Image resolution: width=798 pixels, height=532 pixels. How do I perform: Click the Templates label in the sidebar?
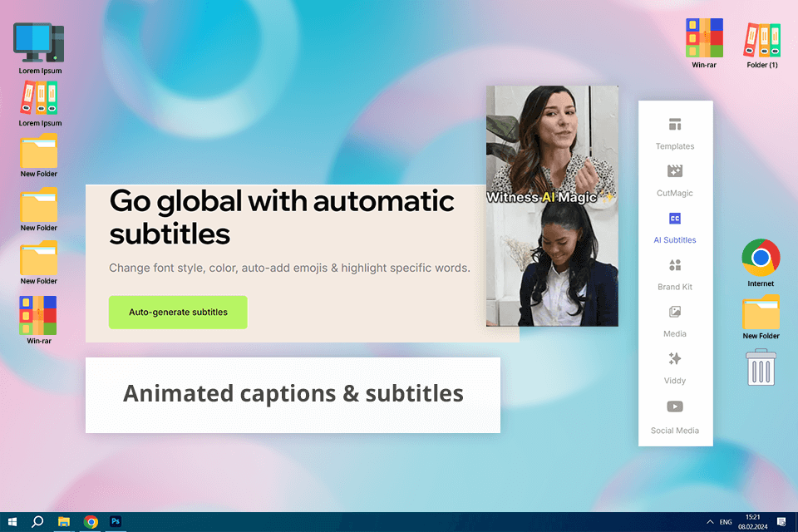click(675, 146)
